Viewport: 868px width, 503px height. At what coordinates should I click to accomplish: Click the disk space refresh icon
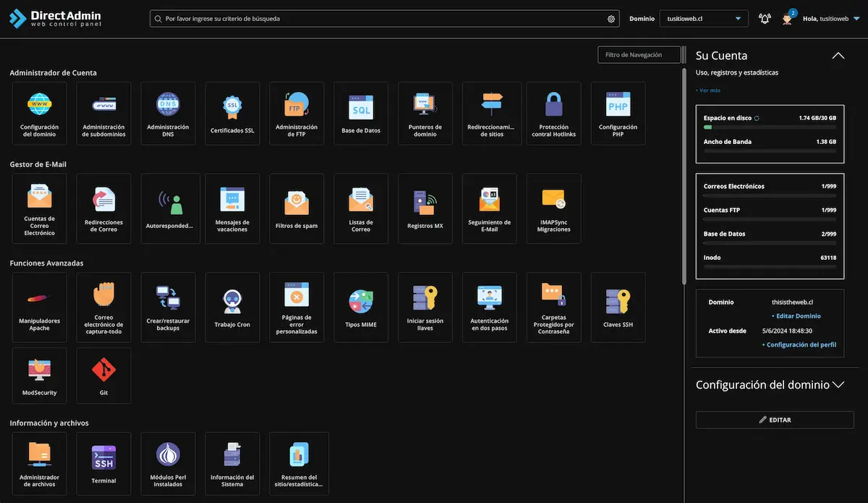tap(757, 118)
